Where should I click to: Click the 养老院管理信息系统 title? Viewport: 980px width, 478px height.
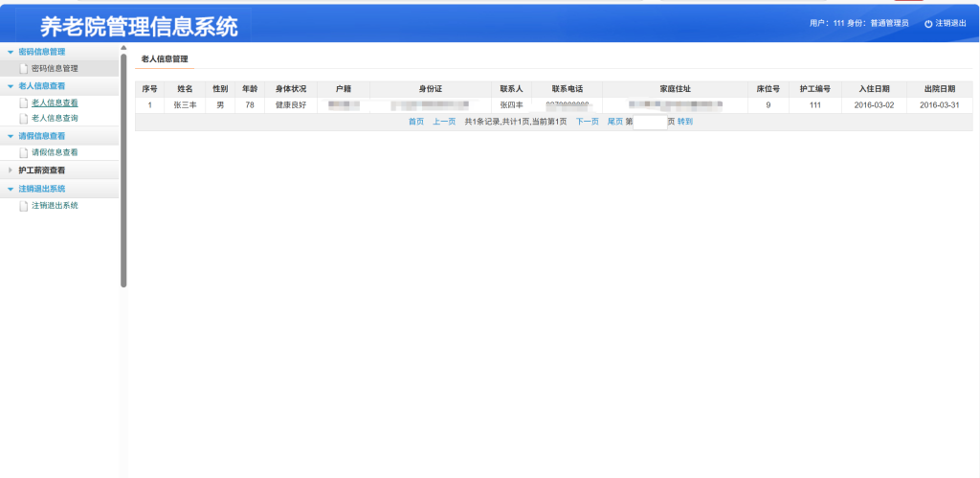140,26
